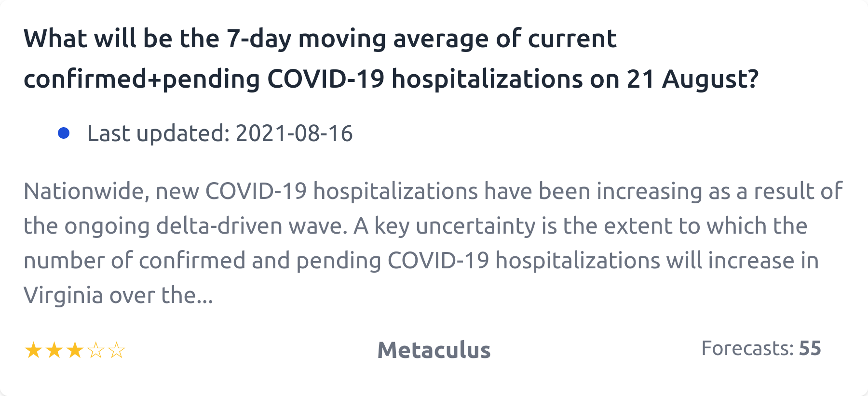Open the COVID-19 hospitalizations question title

tap(391, 58)
